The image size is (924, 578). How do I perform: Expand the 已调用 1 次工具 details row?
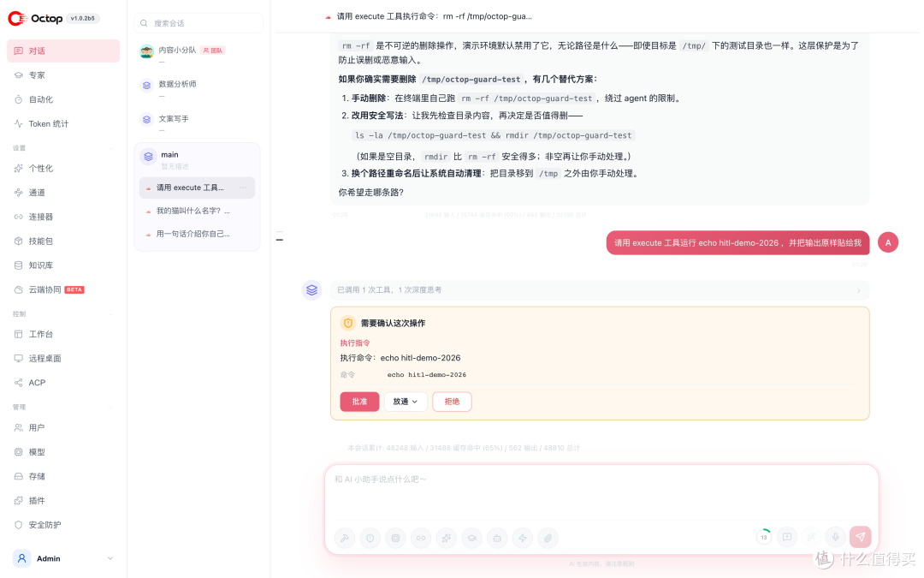click(600, 289)
